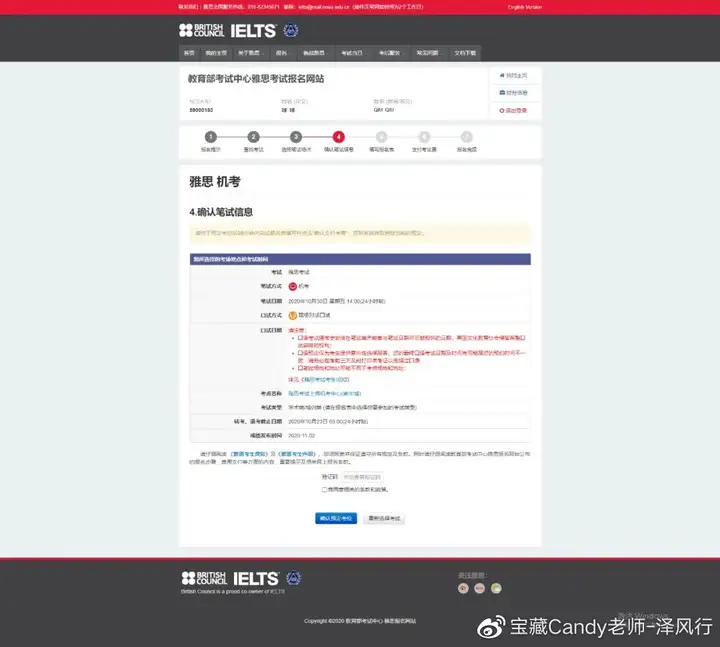720x647 pixels.
Task: Tick the agreement checkbox below verification code
Action: (x=324, y=490)
